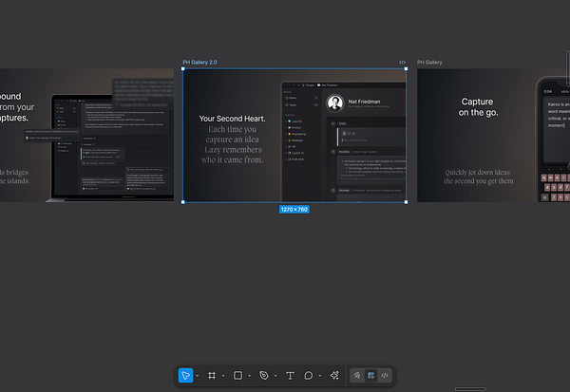This screenshot has width=570, height=392.
Task: Toggle Dev Mode on
Action: pyautogui.click(x=385, y=376)
